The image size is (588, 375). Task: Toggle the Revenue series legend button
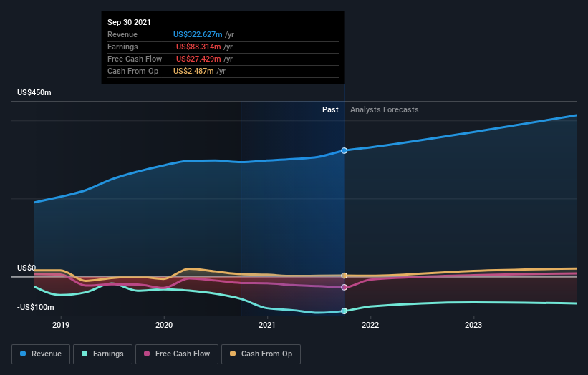(41, 354)
